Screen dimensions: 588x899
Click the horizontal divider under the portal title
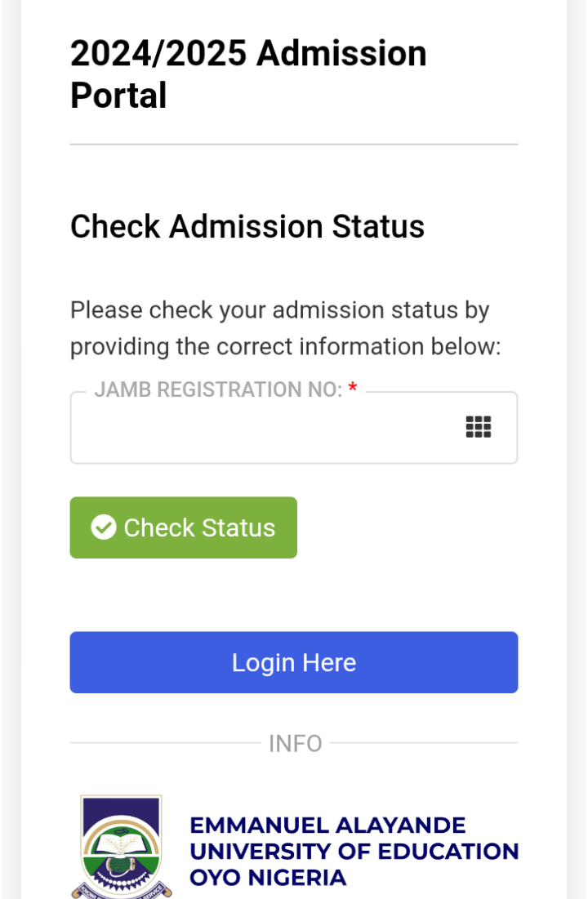(294, 145)
